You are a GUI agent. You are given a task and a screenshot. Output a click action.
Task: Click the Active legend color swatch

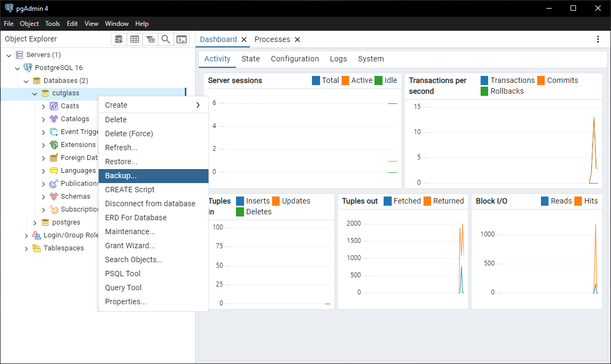pyautogui.click(x=345, y=80)
